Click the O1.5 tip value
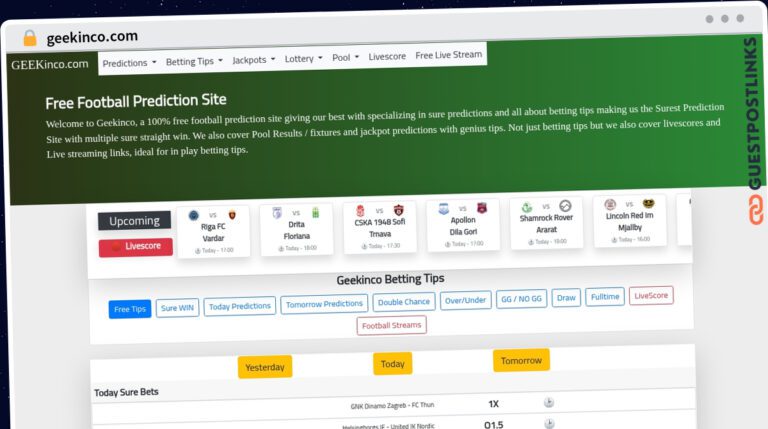The image size is (768, 429). [493, 425]
